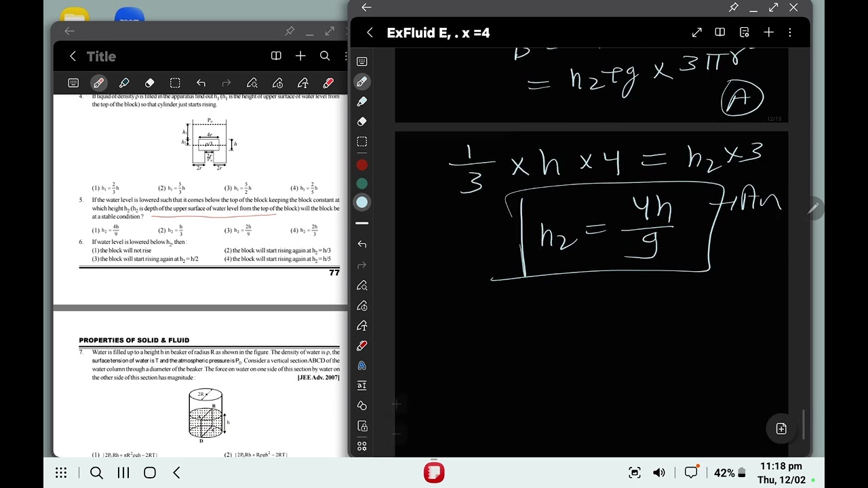Convert handwriting to text in Title note
This screenshot has width=868, height=488.
(x=303, y=83)
